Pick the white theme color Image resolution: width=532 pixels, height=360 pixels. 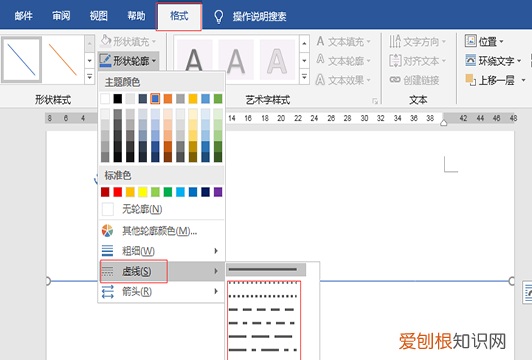point(105,99)
